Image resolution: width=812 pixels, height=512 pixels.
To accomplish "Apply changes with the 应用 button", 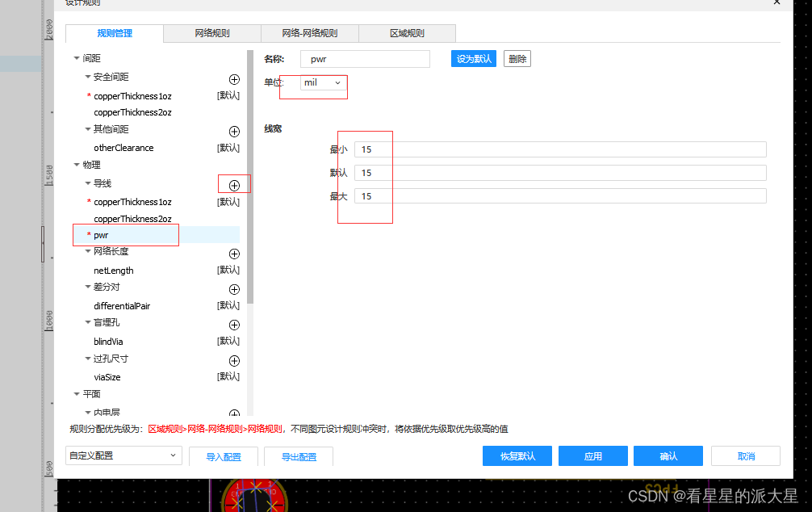I will (593, 456).
